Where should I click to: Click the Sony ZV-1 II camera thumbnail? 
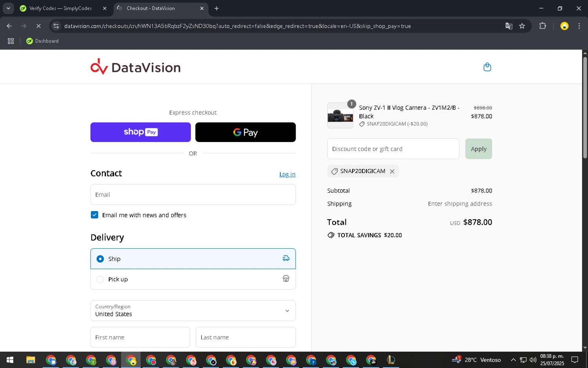click(340, 116)
